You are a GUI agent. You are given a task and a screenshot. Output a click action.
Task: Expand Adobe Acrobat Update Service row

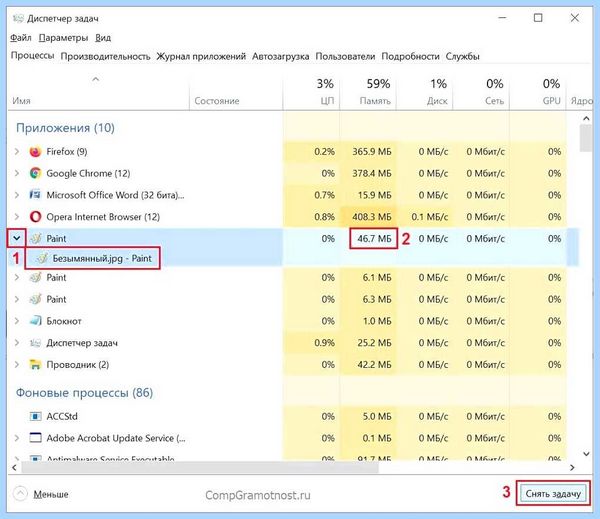pos(17,437)
